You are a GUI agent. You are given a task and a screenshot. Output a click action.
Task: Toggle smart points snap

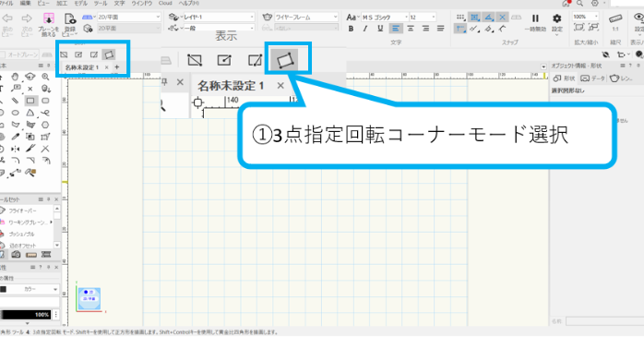point(460,29)
